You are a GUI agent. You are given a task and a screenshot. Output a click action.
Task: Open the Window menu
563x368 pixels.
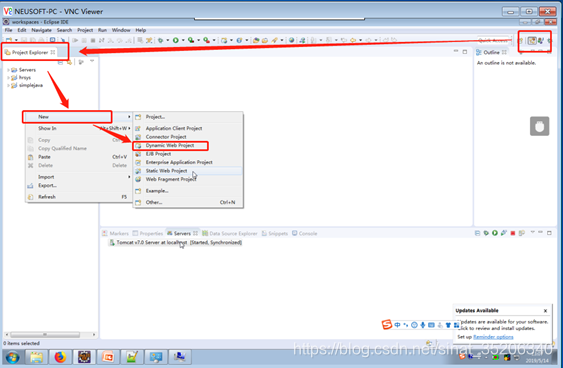tap(121, 30)
